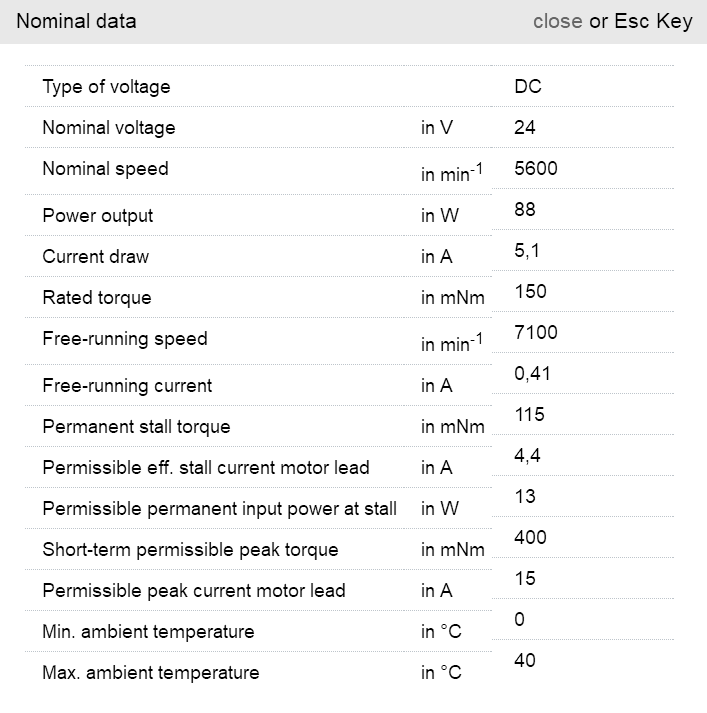Select the Min. ambient temperature label

pyautogui.click(x=148, y=632)
